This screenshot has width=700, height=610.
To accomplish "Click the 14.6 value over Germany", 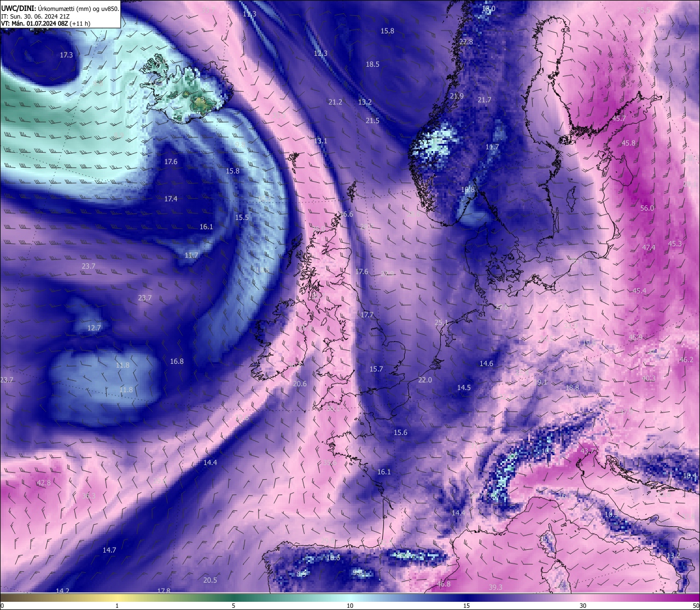I will click(486, 364).
